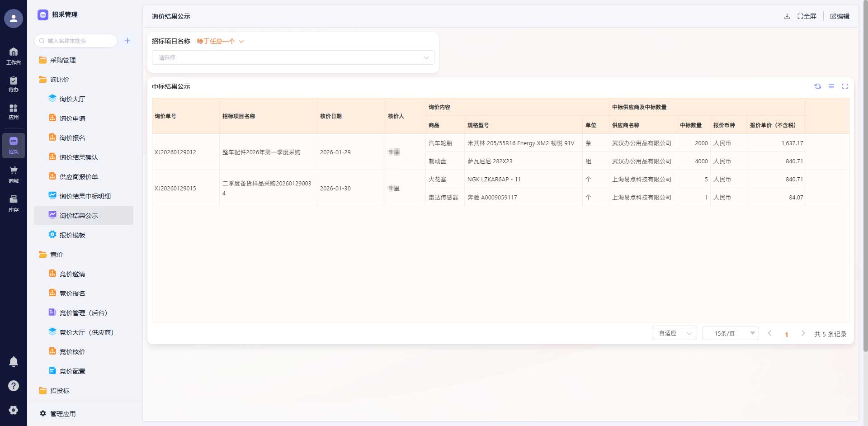Open 竞价邀请 menu item

point(84,274)
